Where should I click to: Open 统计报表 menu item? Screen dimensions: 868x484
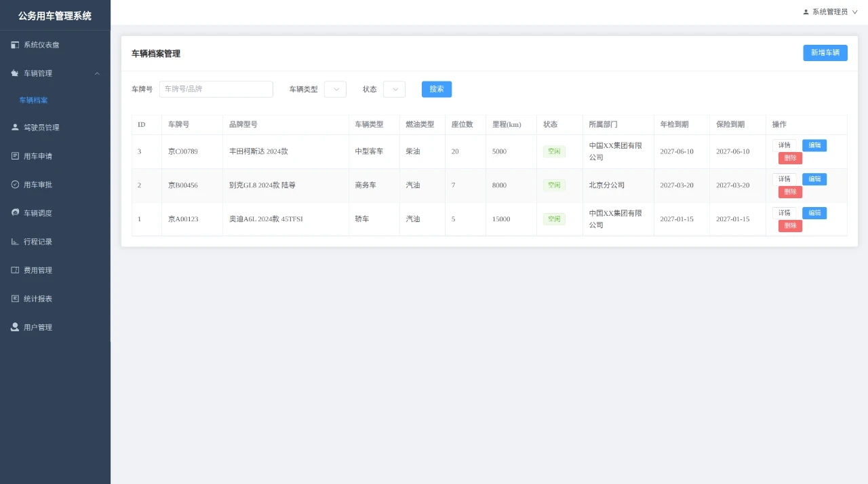click(55, 299)
